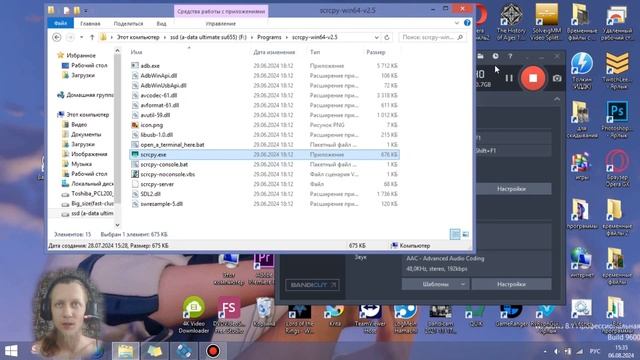Open Opera GX browser desktop shortcut
This screenshot has height=360, width=640.
[617, 168]
